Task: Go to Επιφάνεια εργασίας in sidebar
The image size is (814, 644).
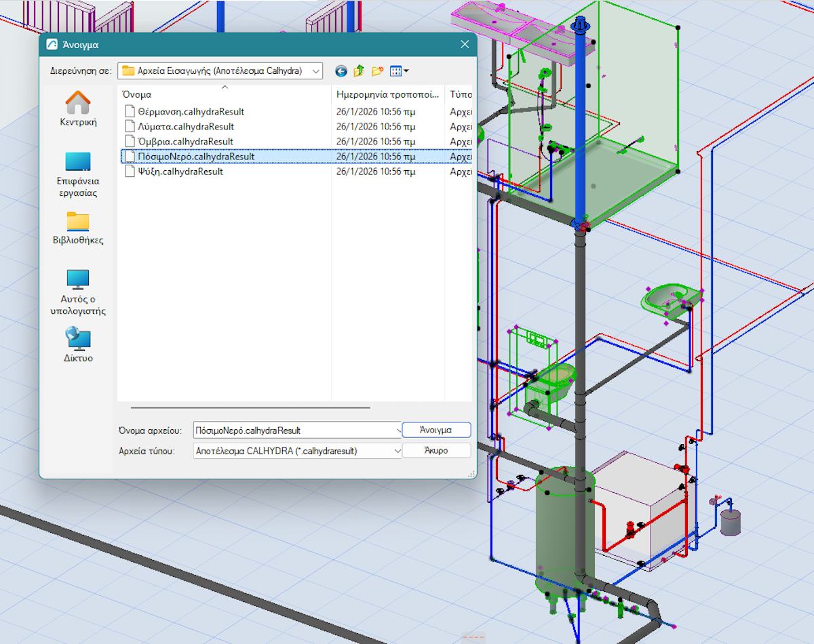Action: pyautogui.click(x=78, y=174)
